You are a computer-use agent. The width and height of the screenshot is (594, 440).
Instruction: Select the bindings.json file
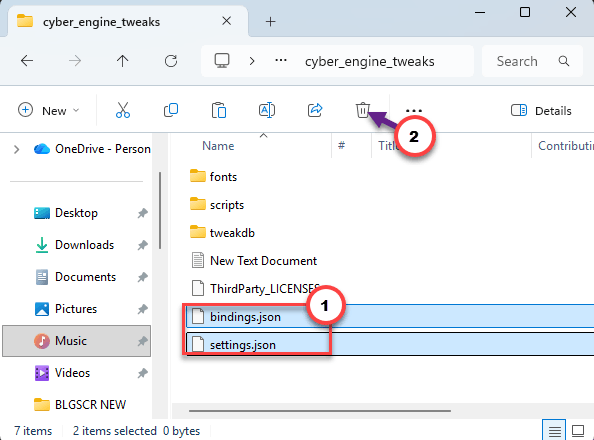(390, 316)
